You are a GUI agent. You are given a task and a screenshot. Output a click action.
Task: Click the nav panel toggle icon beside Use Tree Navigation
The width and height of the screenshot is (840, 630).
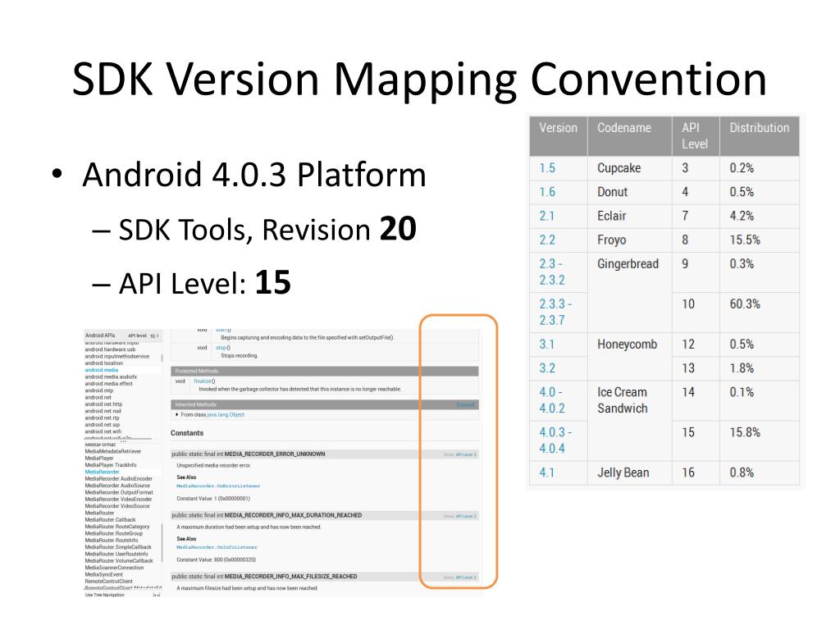point(157,595)
